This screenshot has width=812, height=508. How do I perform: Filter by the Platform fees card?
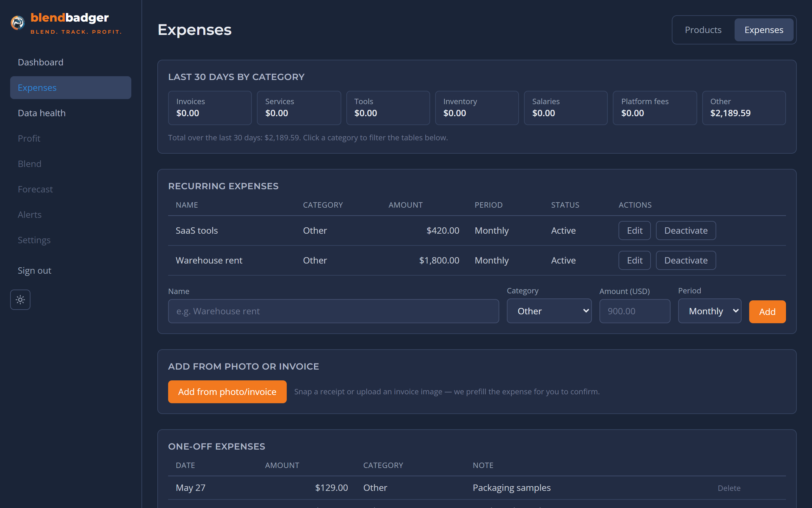(655, 108)
